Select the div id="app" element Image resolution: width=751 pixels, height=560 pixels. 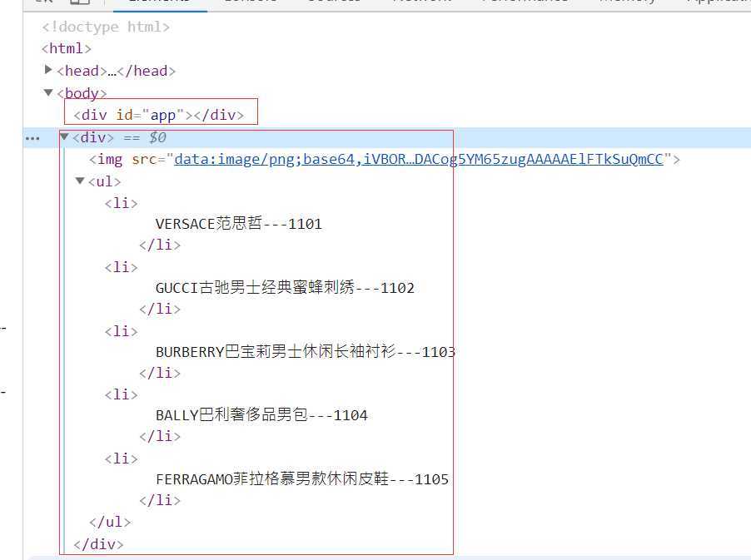(x=158, y=115)
